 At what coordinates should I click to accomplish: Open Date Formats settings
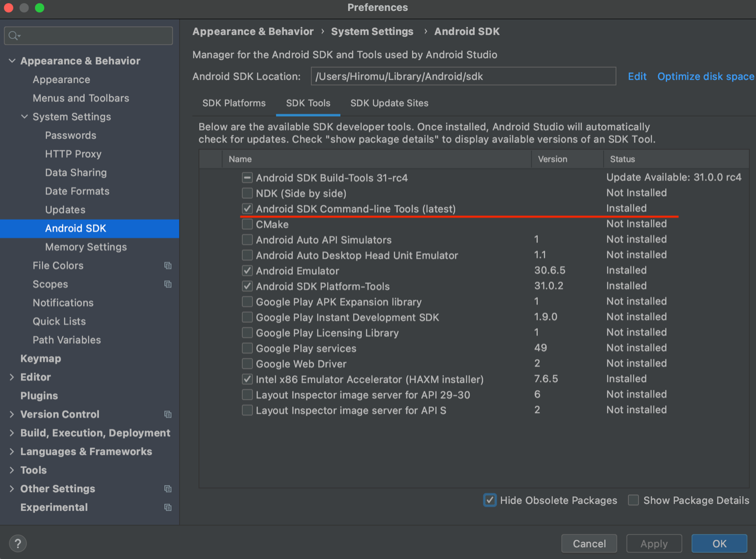pos(77,191)
